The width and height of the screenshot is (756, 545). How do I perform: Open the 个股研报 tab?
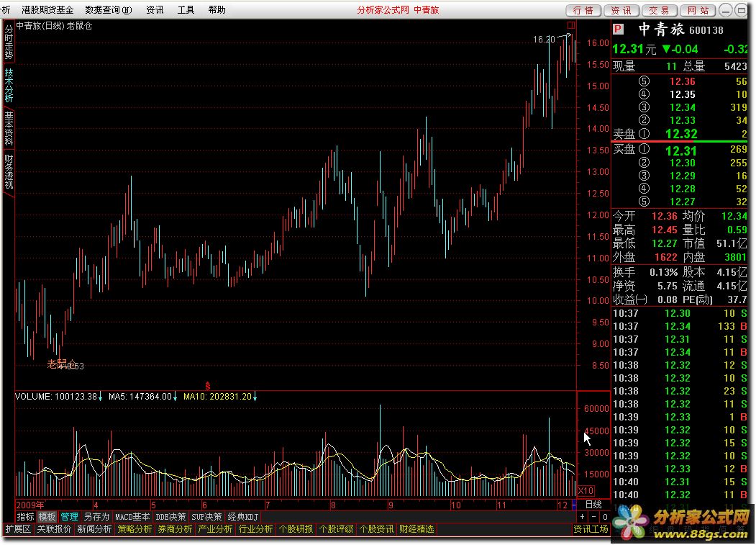[x=296, y=529]
